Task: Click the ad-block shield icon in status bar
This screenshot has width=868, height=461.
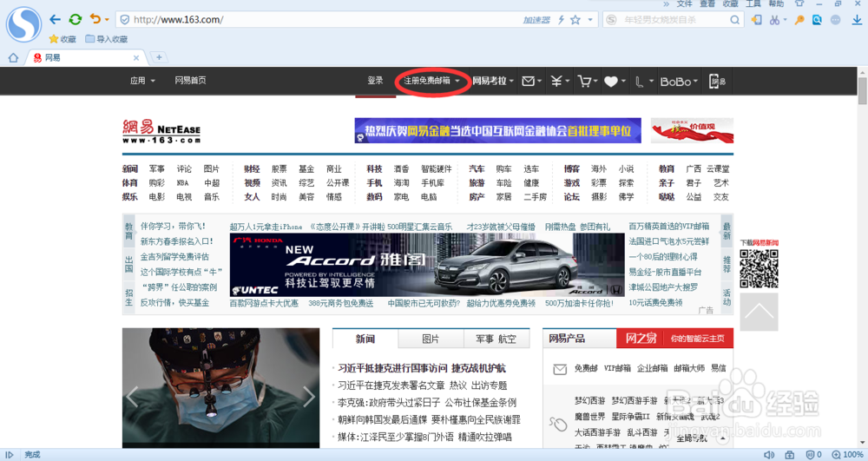Action: [x=811, y=455]
